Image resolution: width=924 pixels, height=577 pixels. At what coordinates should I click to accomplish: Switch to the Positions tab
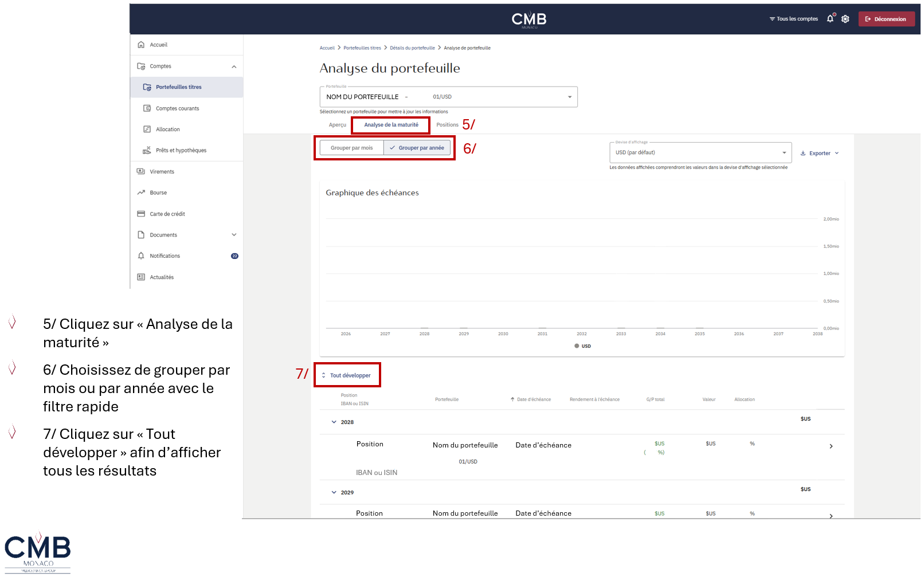(x=447, y=125)
